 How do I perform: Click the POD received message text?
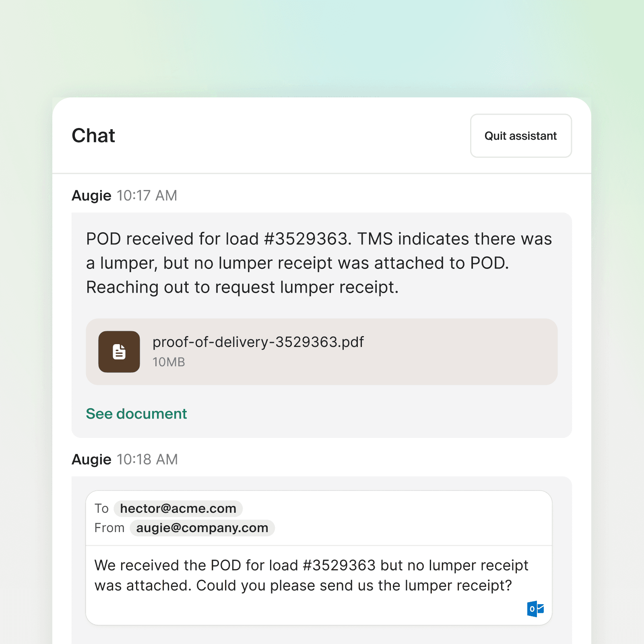click(x=319, y=263)
